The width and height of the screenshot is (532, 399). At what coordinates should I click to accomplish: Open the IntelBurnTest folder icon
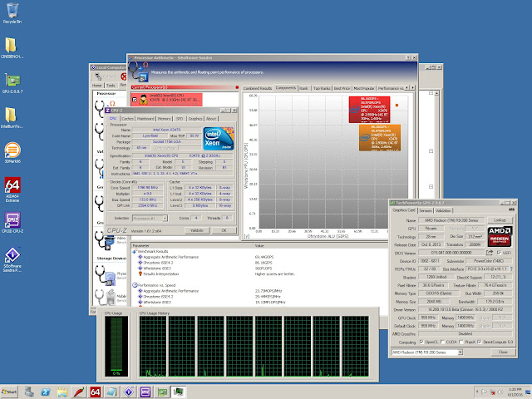point(12,118)
